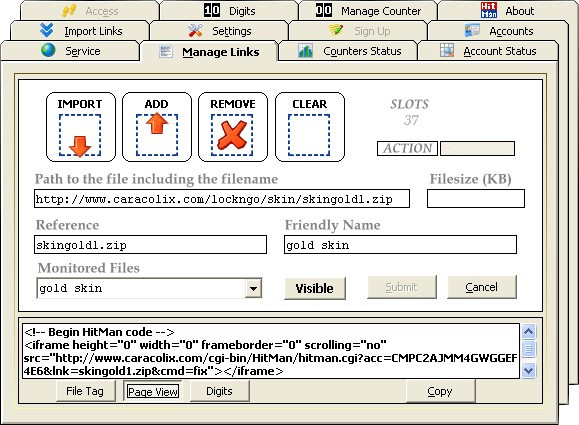Click the magnifier Account Status icon
This screenshot has width=579, height=425.
click(447, 50)
